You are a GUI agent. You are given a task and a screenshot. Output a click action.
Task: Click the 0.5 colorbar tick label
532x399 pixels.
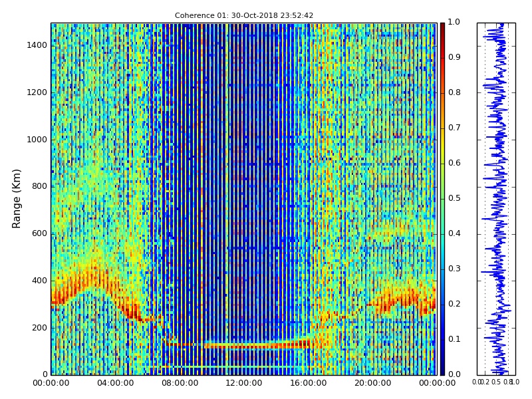[454, 198]
